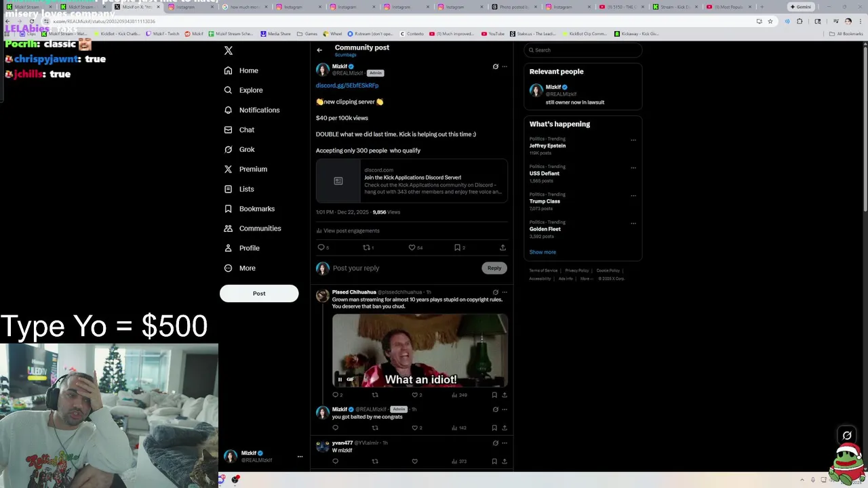Viewport: 868px width, 488px height.
Task: Open Communities in the sidebar
Action: pos(252,228)
